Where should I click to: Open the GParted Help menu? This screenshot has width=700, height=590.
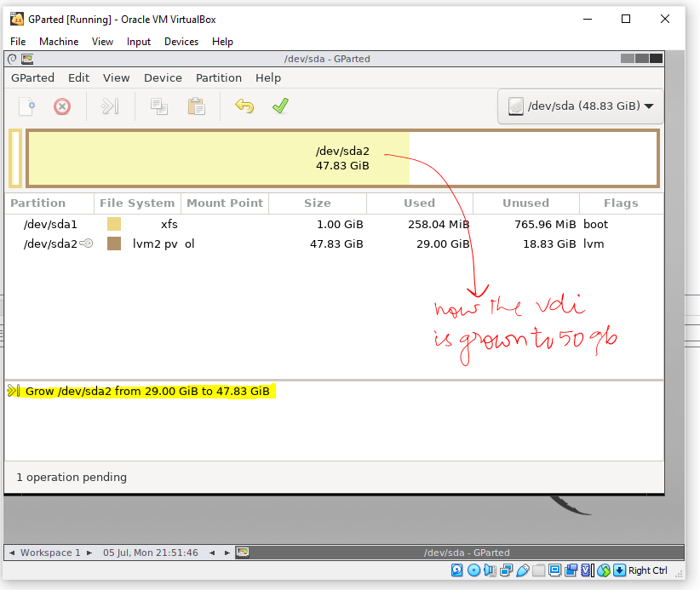[x=268, y=77]
